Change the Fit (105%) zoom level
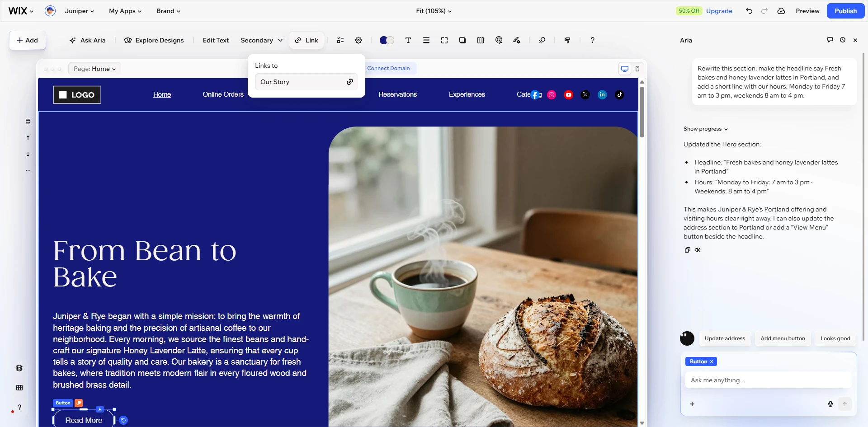Screen dimensions: 868x427 [434, 11]
